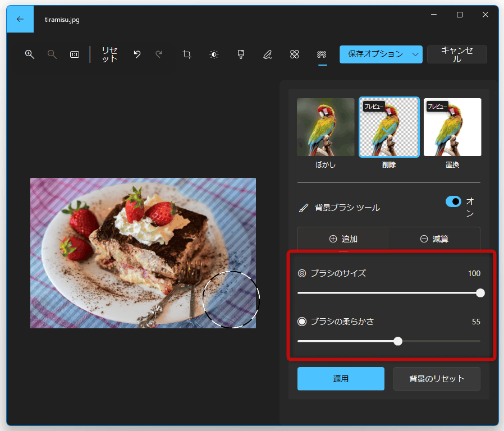Click the target icon next to ブラシのサイズ

302,273
